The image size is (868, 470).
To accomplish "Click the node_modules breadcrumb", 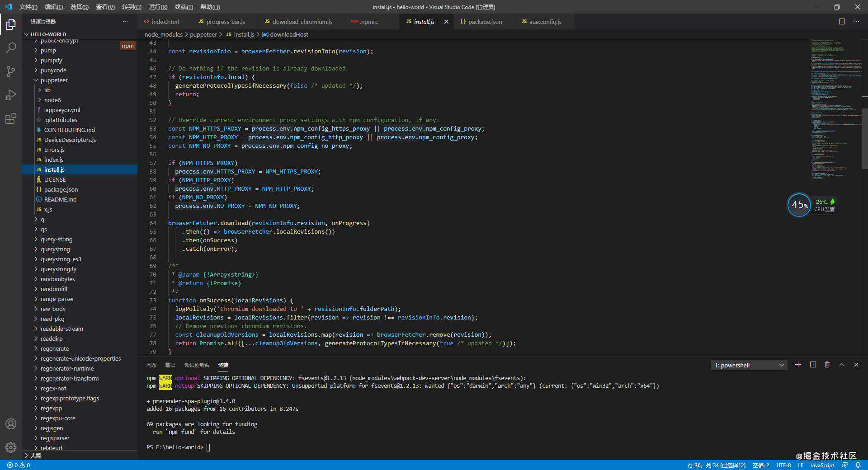I will [x=163, y=34].
